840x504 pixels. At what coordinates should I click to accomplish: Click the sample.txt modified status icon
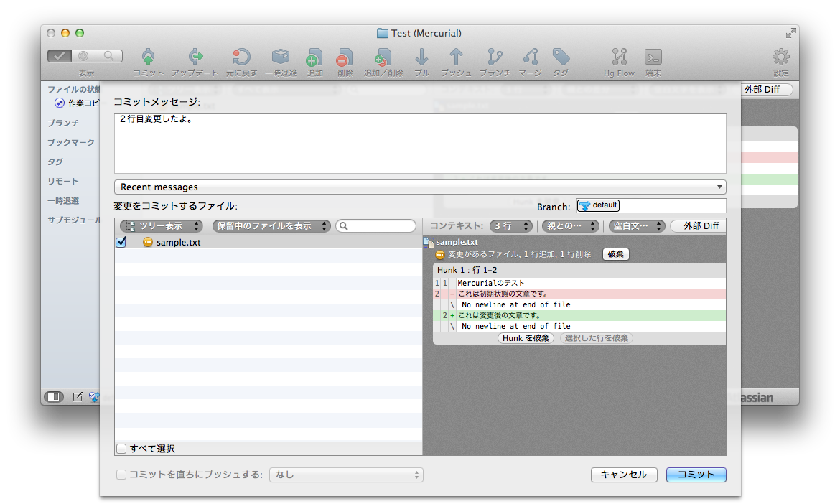pyautogui.click(x=148, y=242)
